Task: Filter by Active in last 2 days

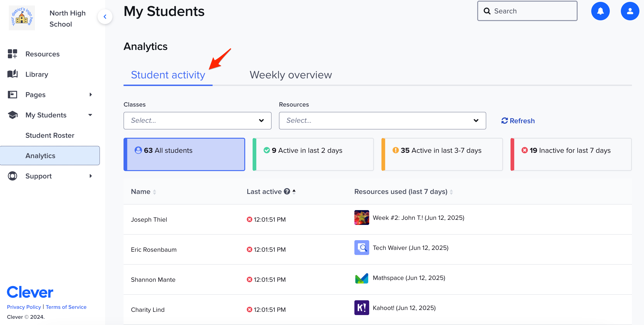Action: click(313, 154)
